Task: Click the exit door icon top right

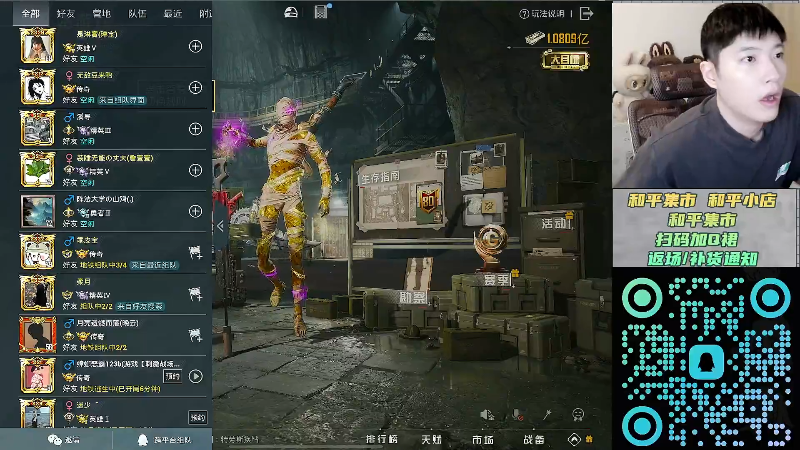Action: [x=586, y=14]
